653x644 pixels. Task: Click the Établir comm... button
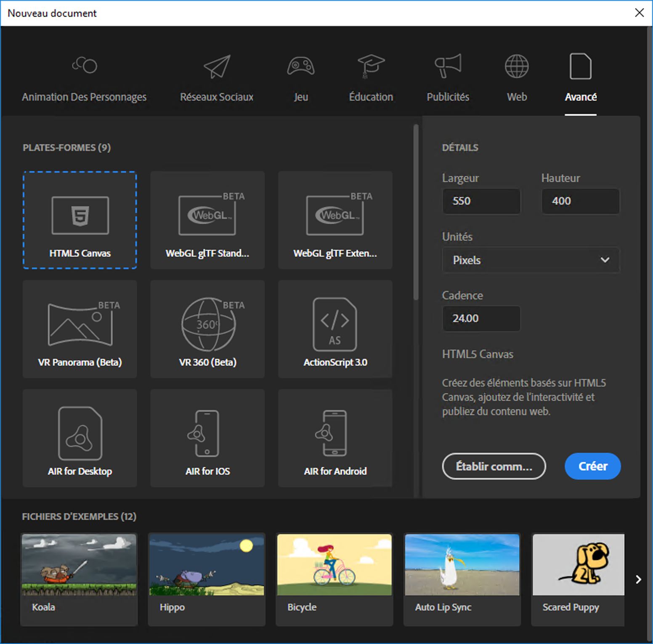pyautogui.click(x=494, y=466)
